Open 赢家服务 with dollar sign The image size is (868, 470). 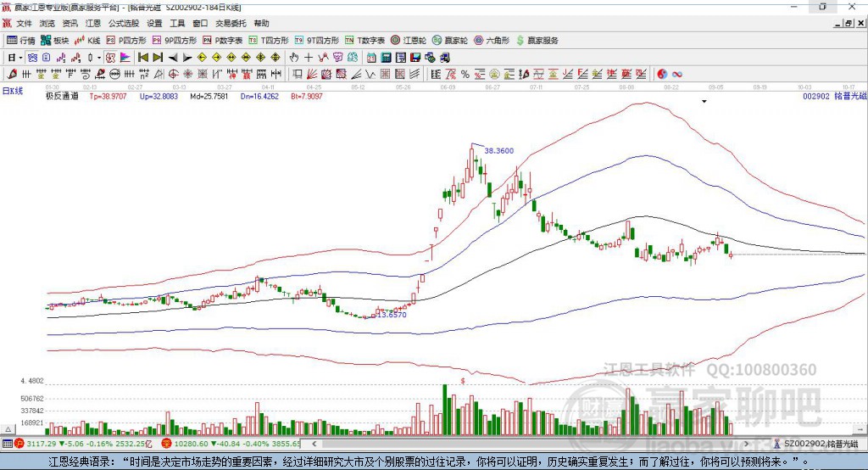(x=537, y=41)
